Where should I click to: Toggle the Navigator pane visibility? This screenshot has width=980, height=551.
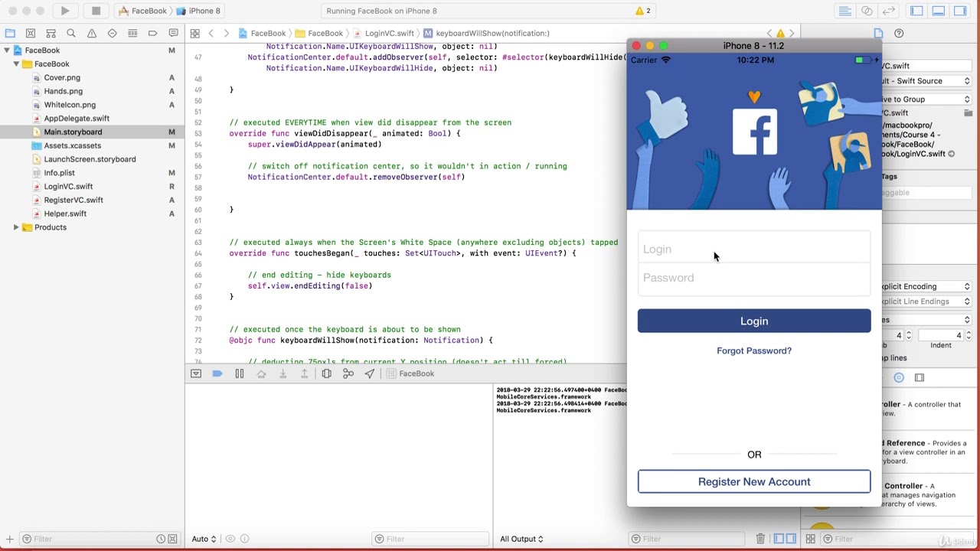pos(916,11)
